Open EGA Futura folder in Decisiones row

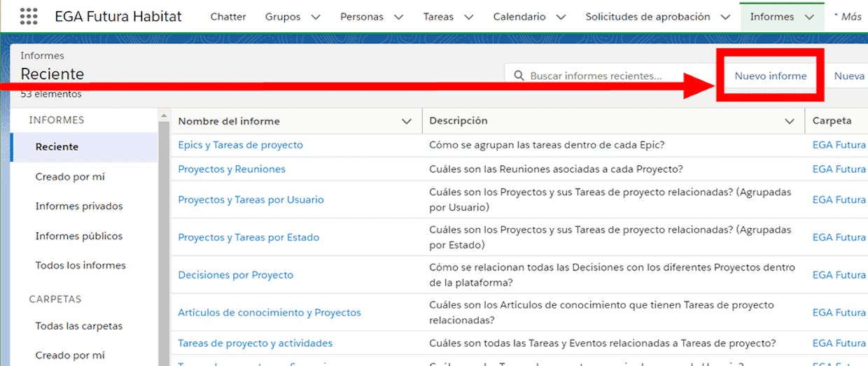[x=839, y=275]
